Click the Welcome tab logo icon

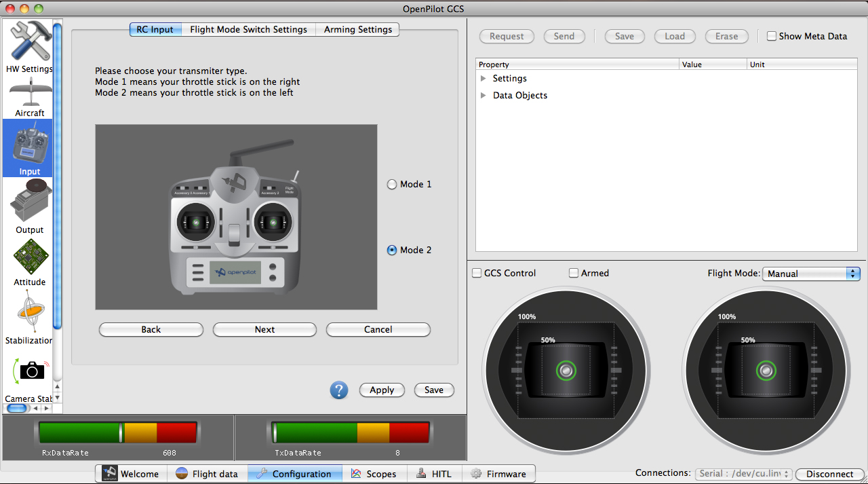point(111,474)
